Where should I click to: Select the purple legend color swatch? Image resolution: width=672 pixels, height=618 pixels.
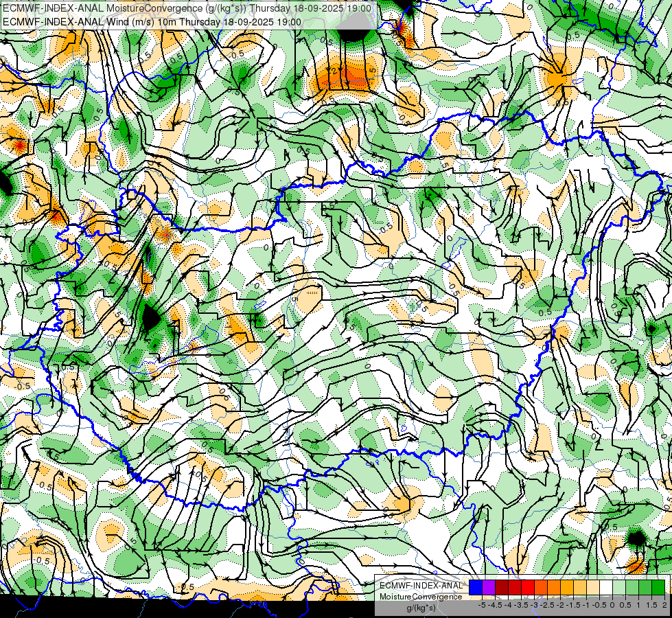[x=489, y=587]
